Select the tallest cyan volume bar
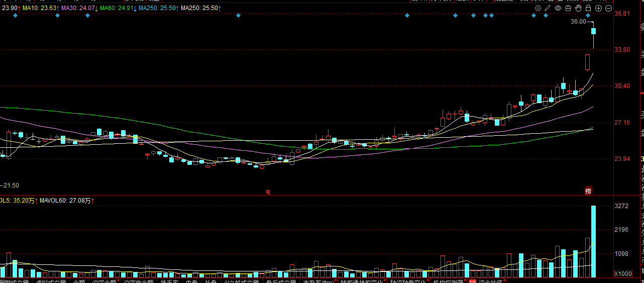 pyautogui.click(x=593, y=241)
